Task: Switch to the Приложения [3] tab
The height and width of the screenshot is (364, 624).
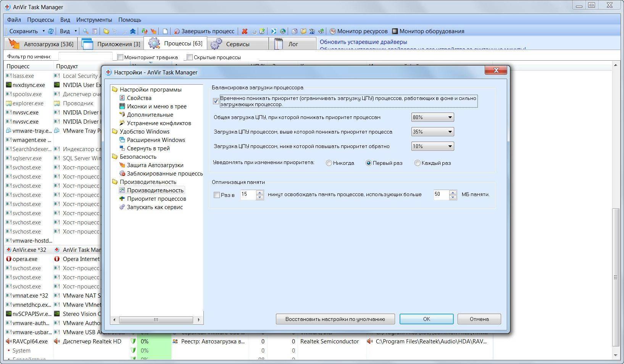Action: click(x=111, y=44)
